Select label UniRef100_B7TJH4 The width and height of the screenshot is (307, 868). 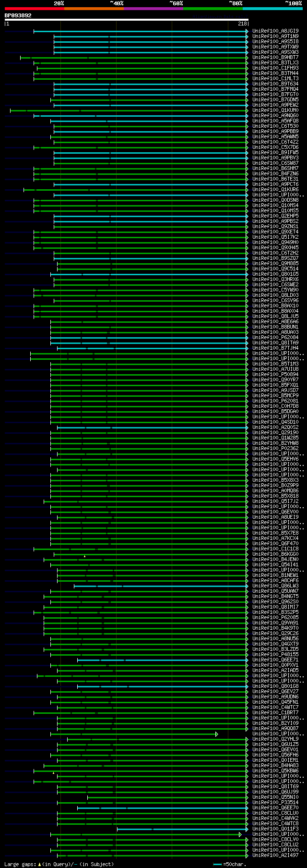275,348
